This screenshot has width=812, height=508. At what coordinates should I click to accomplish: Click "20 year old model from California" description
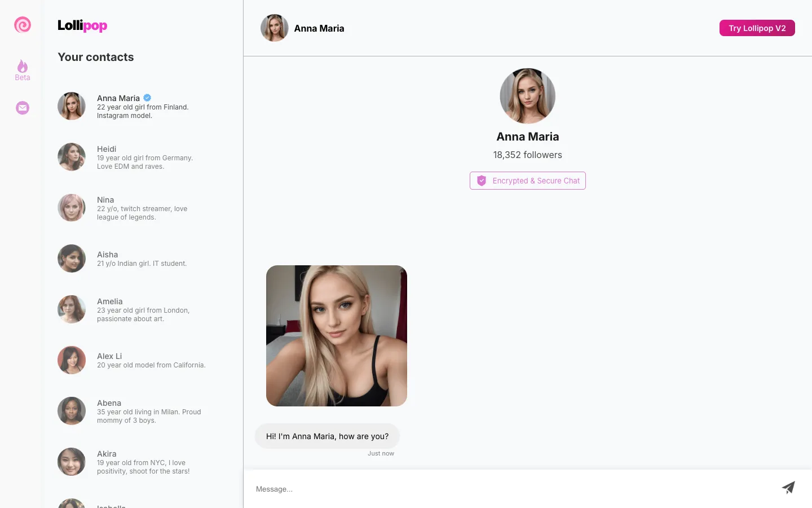[151, 365]
